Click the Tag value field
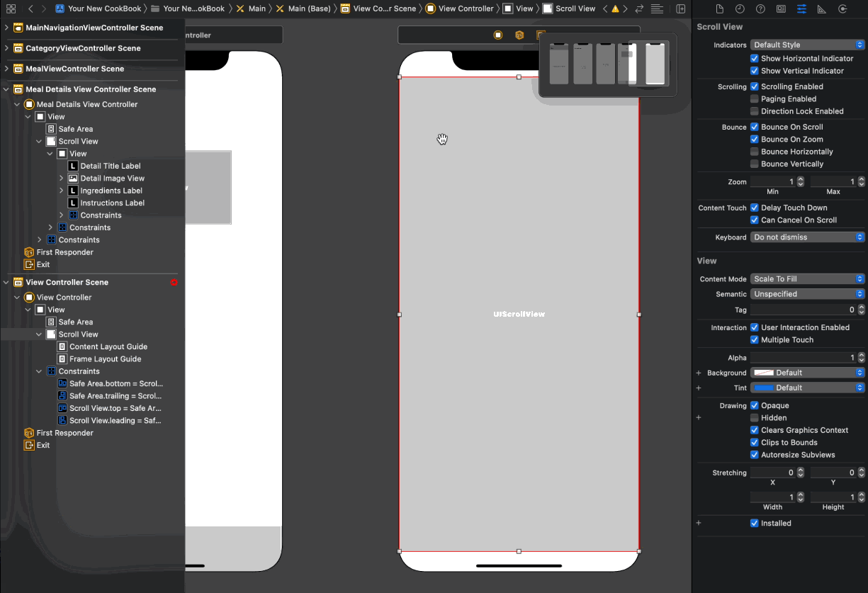Image resolution: width=868 pixels, height=593 pixels. (x=803, y=310)
